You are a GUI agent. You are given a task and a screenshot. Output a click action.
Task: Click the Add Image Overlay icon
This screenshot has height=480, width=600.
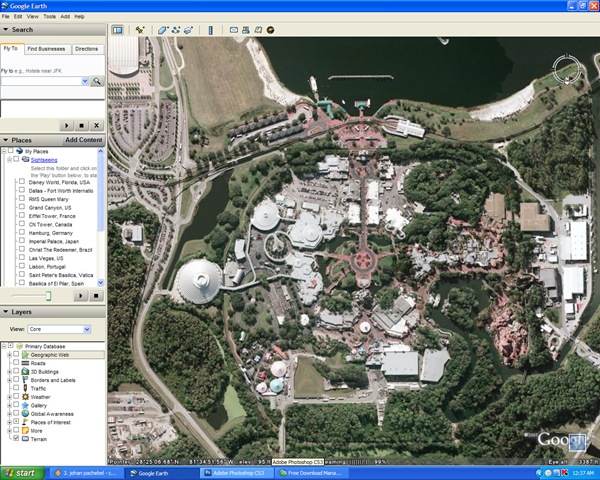pos(188,30)
